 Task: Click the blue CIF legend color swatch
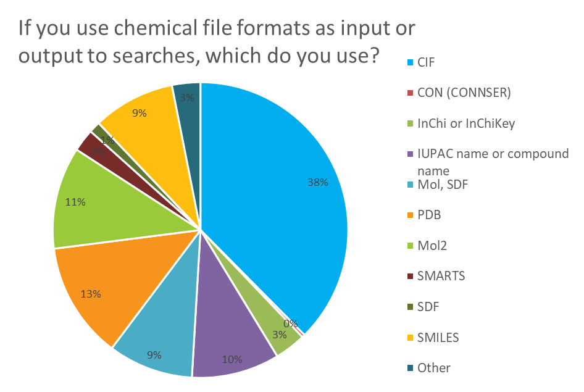pyautogui.click(x=409, y=62)
